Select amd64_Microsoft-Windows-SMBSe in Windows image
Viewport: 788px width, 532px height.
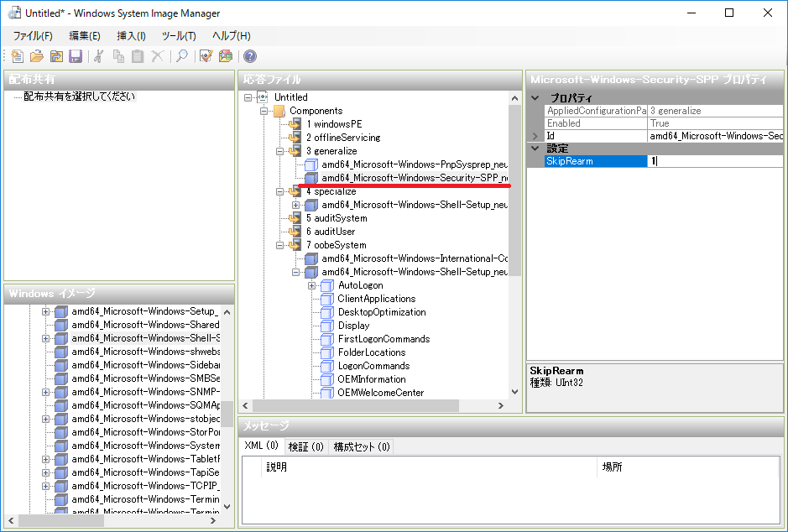145,378
